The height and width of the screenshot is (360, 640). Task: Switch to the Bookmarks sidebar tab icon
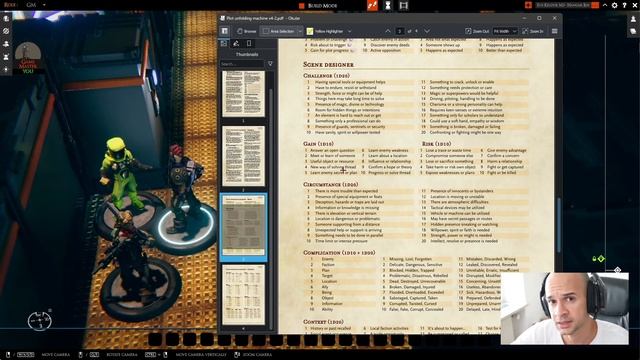[249, 43]
